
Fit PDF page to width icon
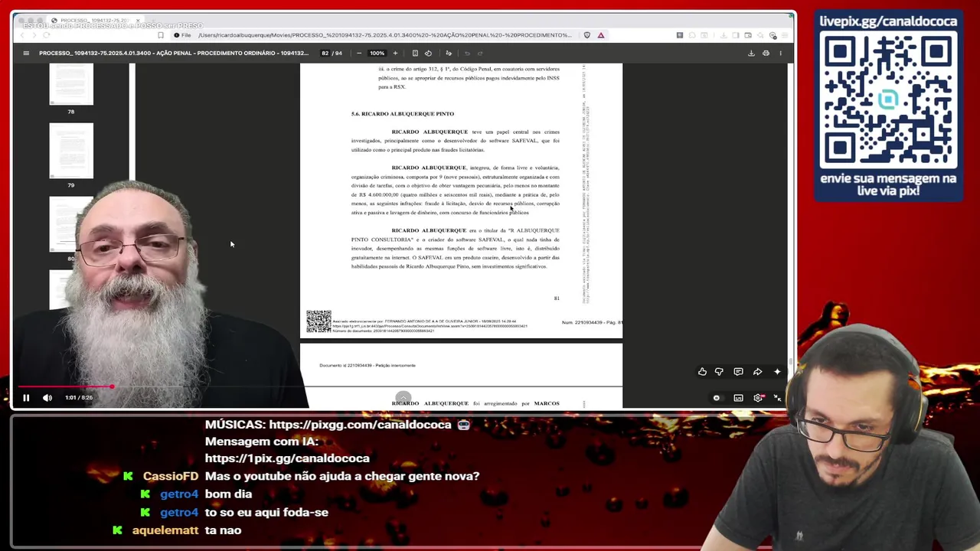click(415, 53)
